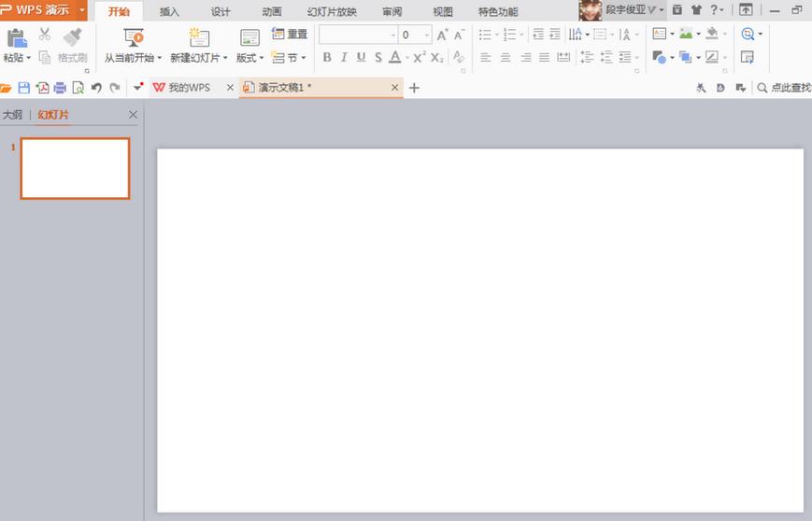The image size is (812, 521).
Task: Switch to the 插入 ribbon tab
Action: click(169, 11)
